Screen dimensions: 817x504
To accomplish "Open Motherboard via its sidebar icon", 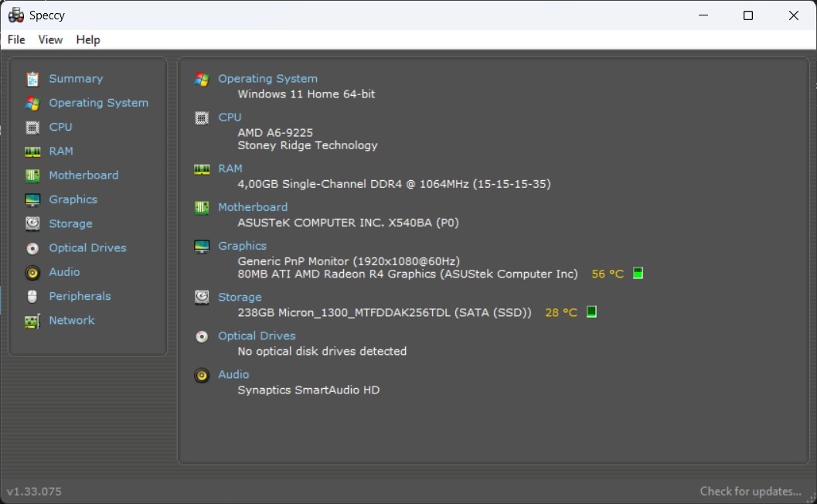I will (x=32, y=175).
